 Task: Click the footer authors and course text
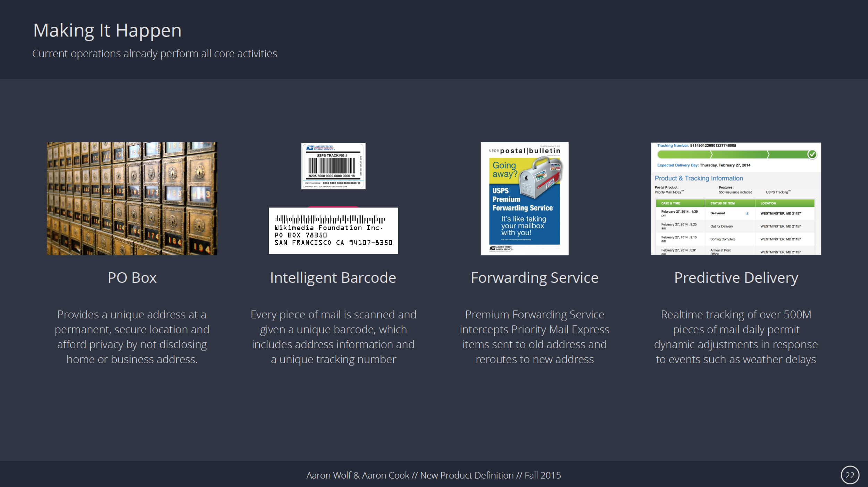(434, 475)
